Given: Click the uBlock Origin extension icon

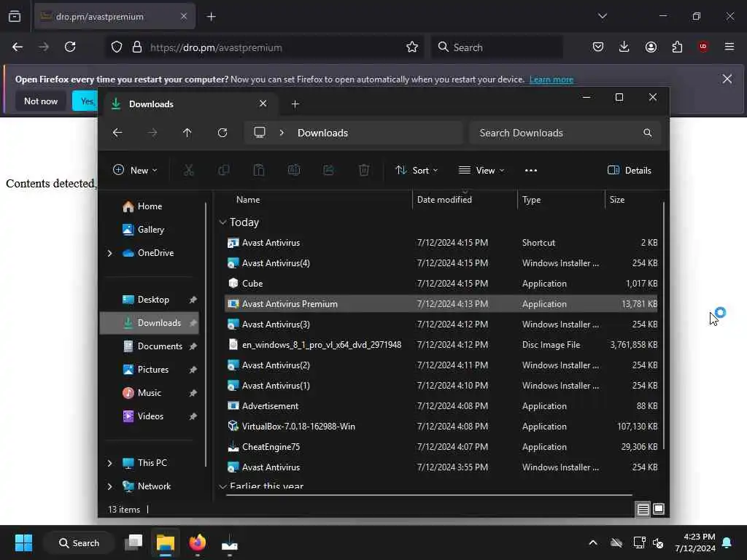Looking at the screenshot, I should (703, 47).
